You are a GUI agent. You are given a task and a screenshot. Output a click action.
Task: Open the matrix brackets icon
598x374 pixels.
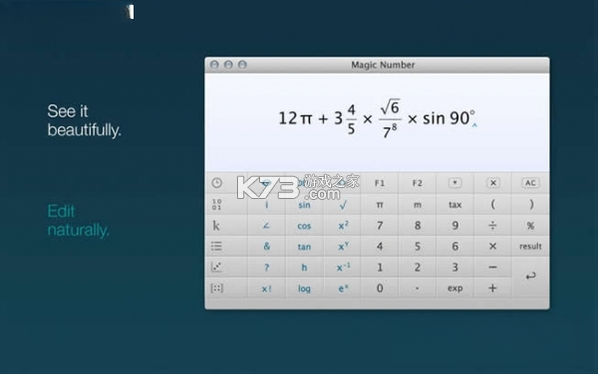pyautogui.click(x=217, y=288)
